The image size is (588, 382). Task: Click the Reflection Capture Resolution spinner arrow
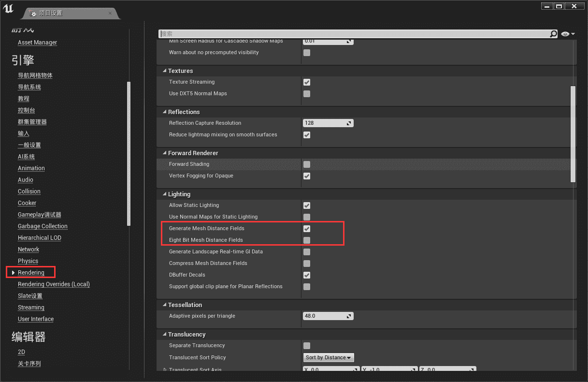[x=349, y=123]
